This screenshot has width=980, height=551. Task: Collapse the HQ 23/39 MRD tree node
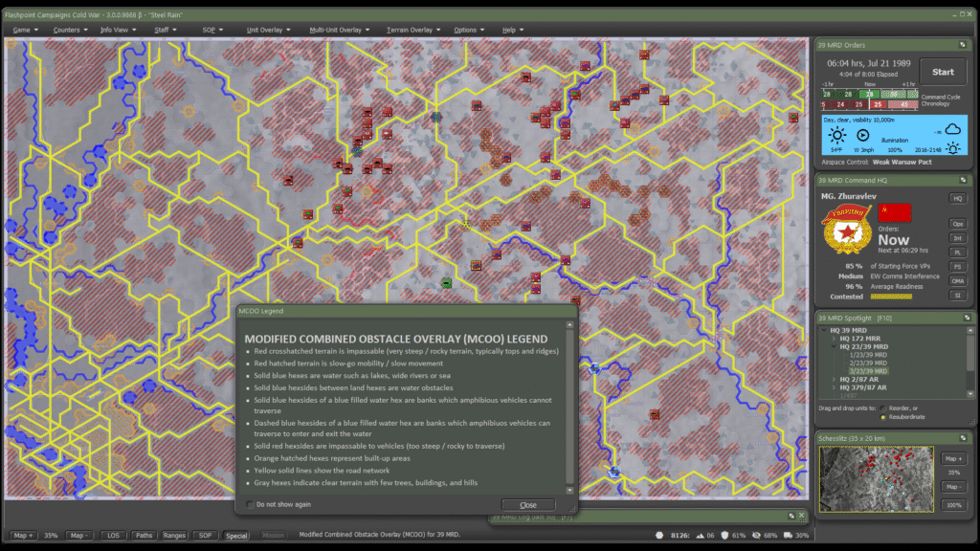pyautogui.click(x=833, y=346)
